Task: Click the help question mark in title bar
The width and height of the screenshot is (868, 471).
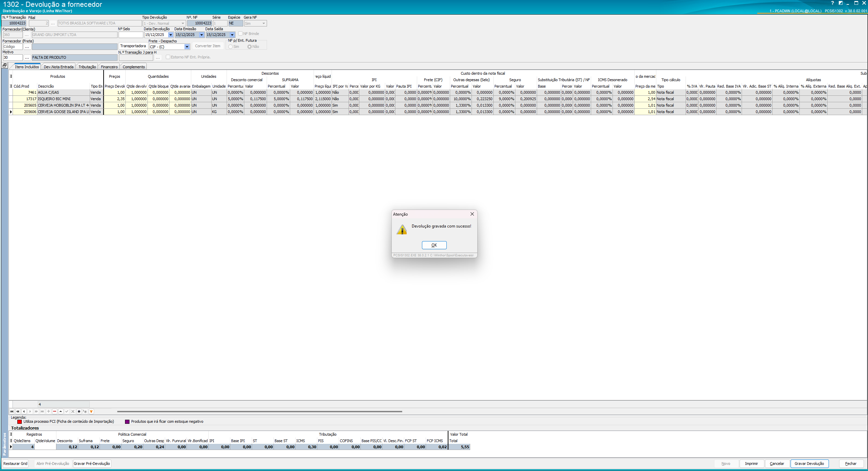Action: pyautogui.click(x=832, y=3)
